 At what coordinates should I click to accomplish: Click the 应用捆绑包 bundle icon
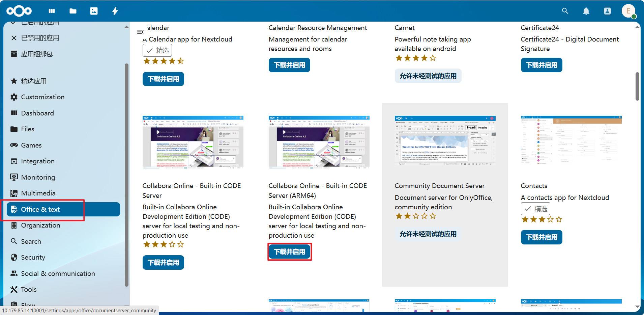click(14, 54)
